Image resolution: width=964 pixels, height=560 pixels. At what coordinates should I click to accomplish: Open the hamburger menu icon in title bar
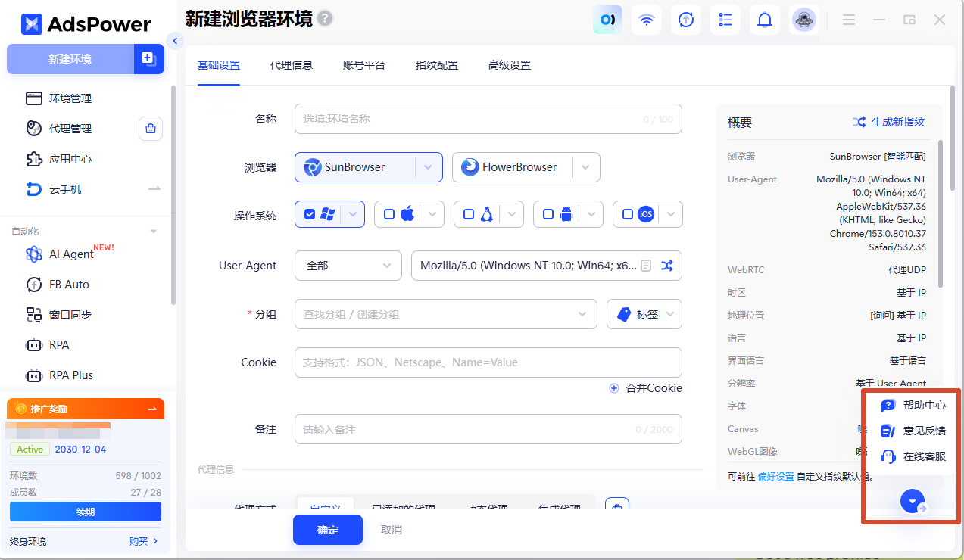coord(849,20)
